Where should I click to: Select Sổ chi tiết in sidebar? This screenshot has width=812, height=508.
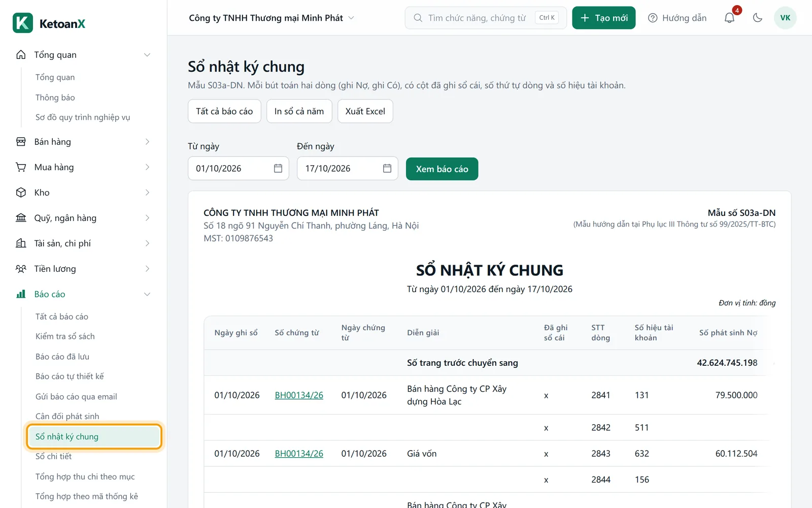click(x=53, y=456)
